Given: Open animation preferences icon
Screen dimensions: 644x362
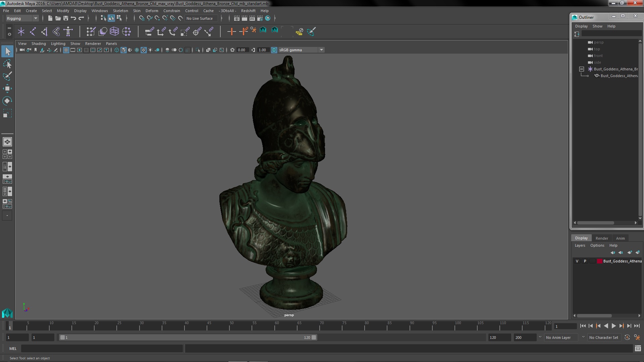Looking at the screenshot, I should click(x=637, y=338).
